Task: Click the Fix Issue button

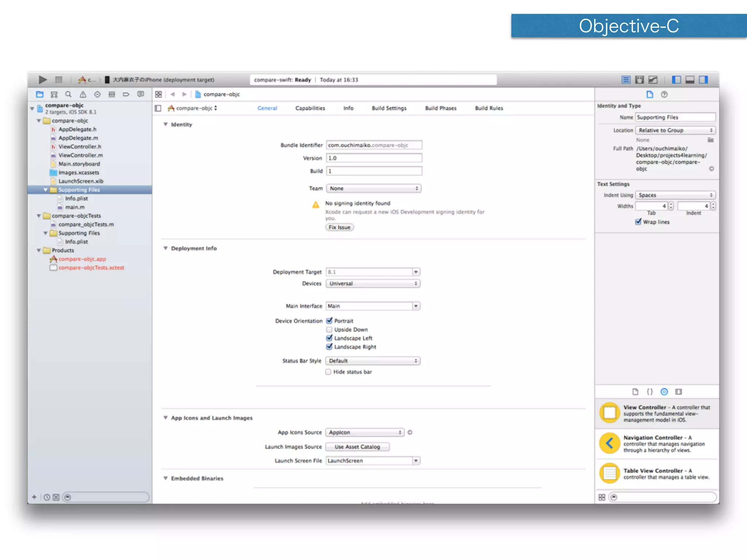Action: point(340,227)
